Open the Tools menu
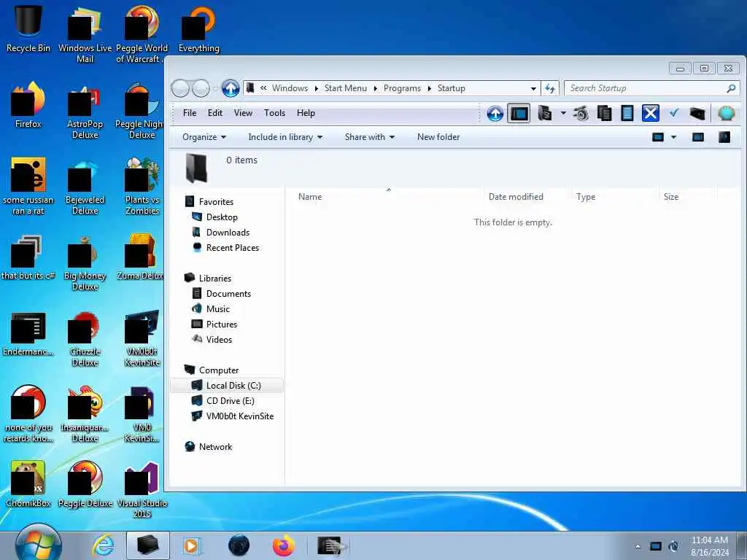The height and width of the screenshot is (560, 747). 274,113
